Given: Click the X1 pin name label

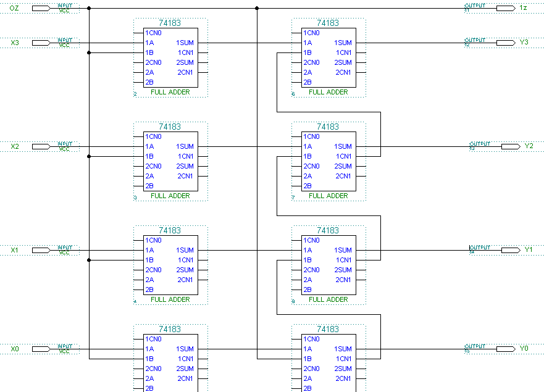Looking at the screenshot, I should [x=14, y=250].
